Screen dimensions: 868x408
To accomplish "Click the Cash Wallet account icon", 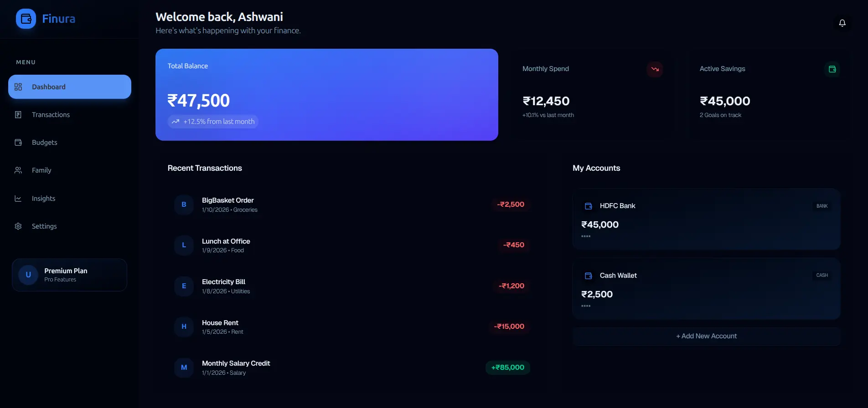I will (589, 276).
